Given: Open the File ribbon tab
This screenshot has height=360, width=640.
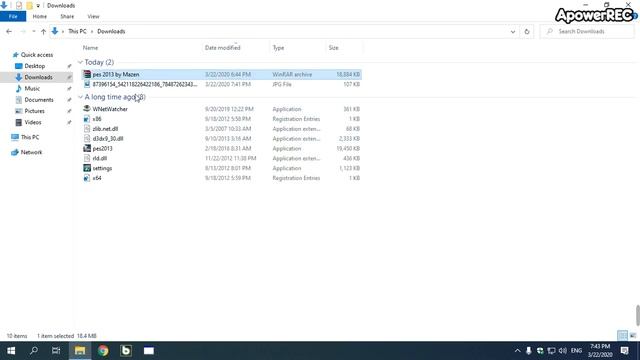Looking at the screenshot, I should click(x=13, y=16).
